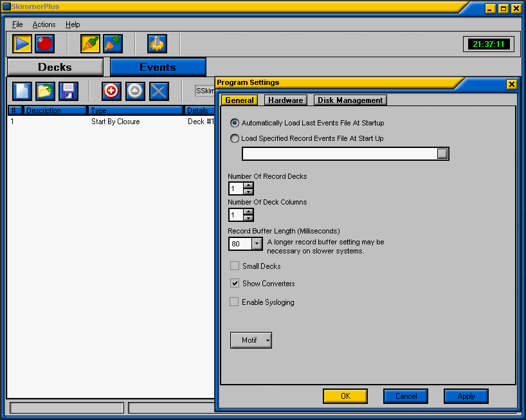The width and height of the screenshot is (526, 420).
Task: Open the Help menu
Action: 73,24
